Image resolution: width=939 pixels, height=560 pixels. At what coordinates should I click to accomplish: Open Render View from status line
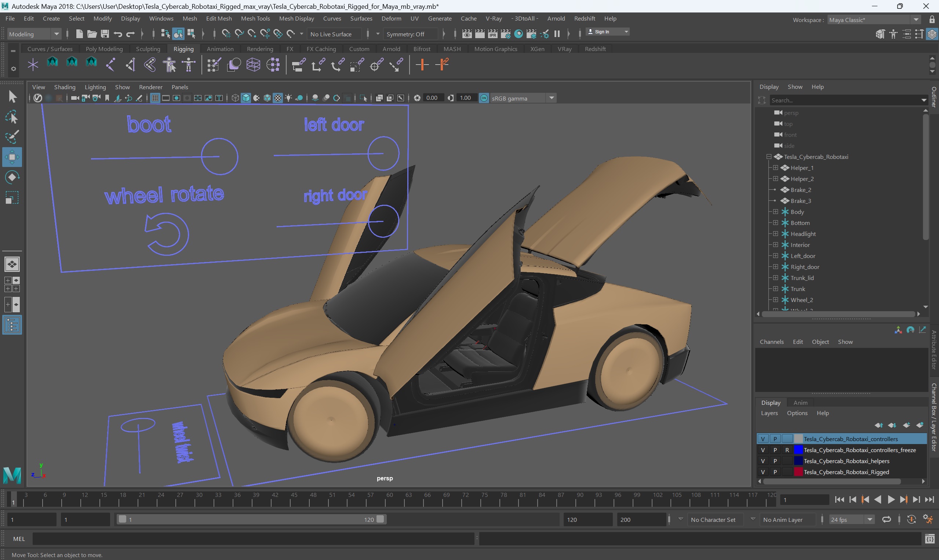[467, 34]
